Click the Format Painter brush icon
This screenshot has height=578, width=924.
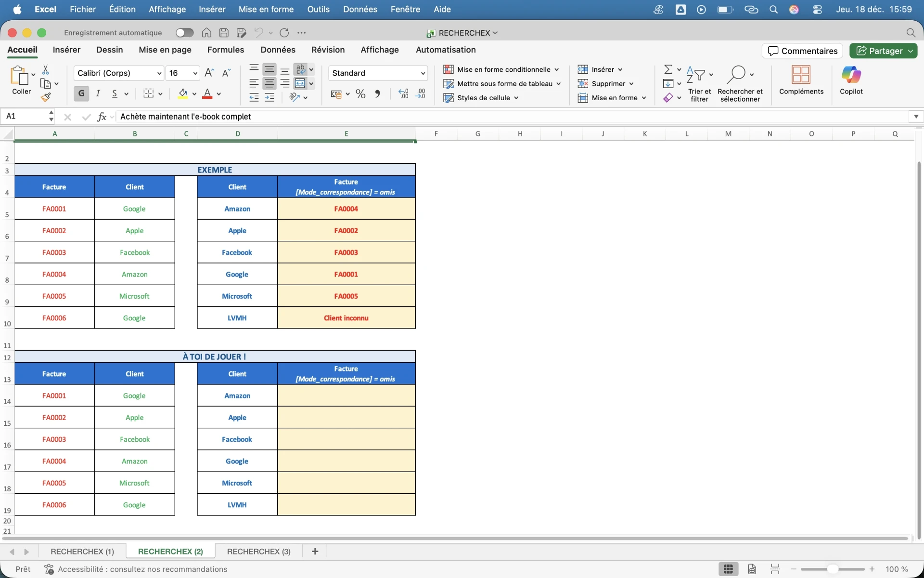46,97
